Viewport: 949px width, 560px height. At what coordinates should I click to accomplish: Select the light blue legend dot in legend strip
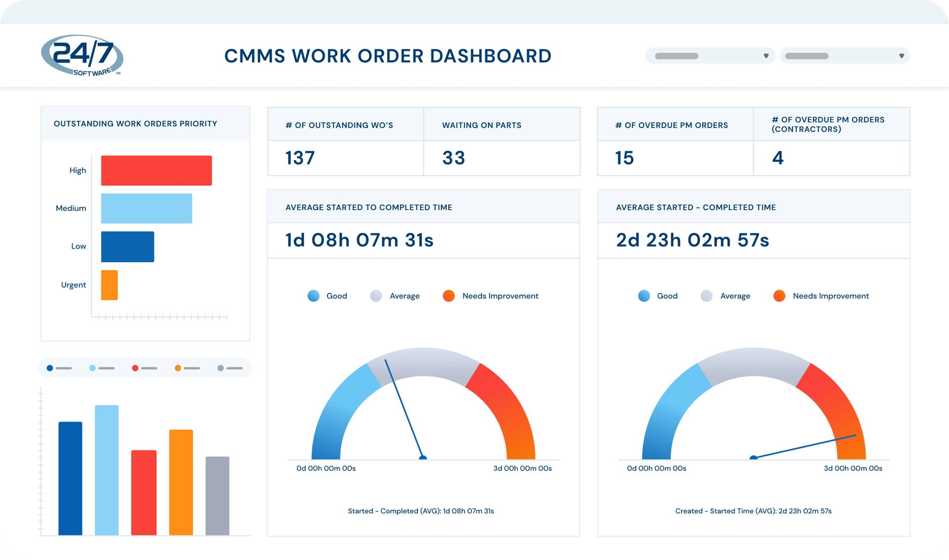click(x=93, y=367)
